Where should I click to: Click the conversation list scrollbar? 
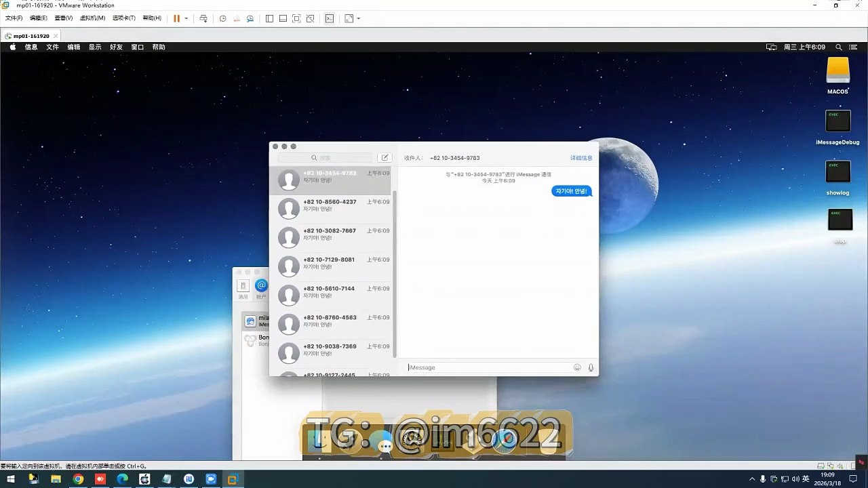(x=395, y=274)
